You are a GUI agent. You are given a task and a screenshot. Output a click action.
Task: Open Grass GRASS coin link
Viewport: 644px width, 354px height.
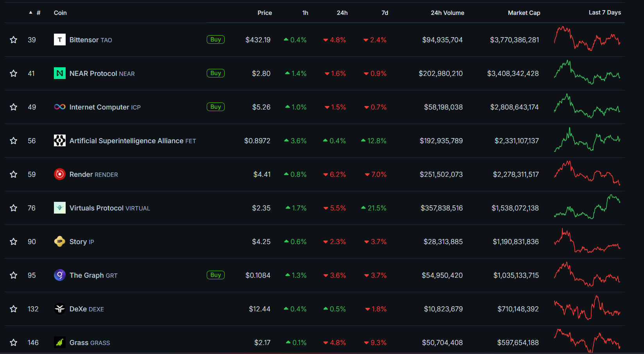click(90, 343)
